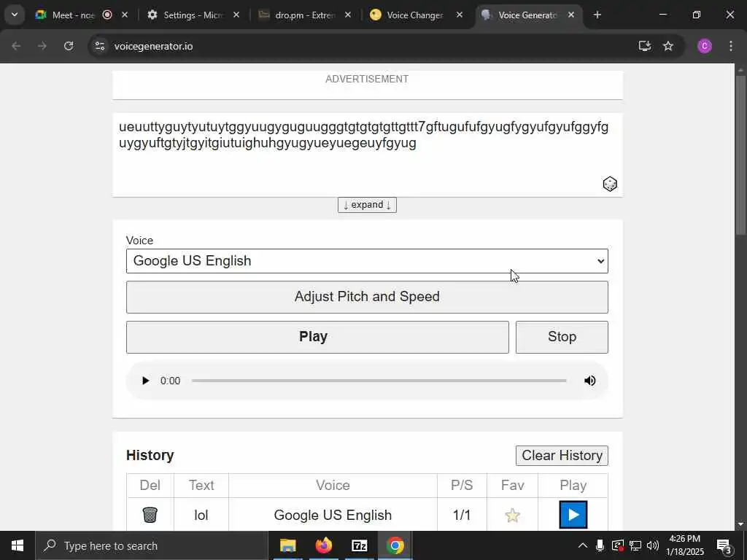The image size is (747, 560).
Task: Play the 'lol' history entry blue button
Action: 573,515
